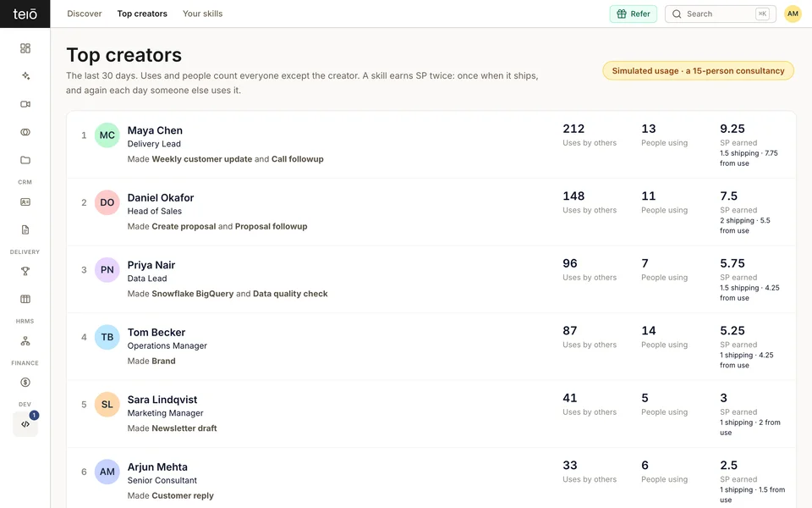This screenshot has width=812, height=508.
Task: Open the folder icon in sidebar
Action: click(25, 160)
